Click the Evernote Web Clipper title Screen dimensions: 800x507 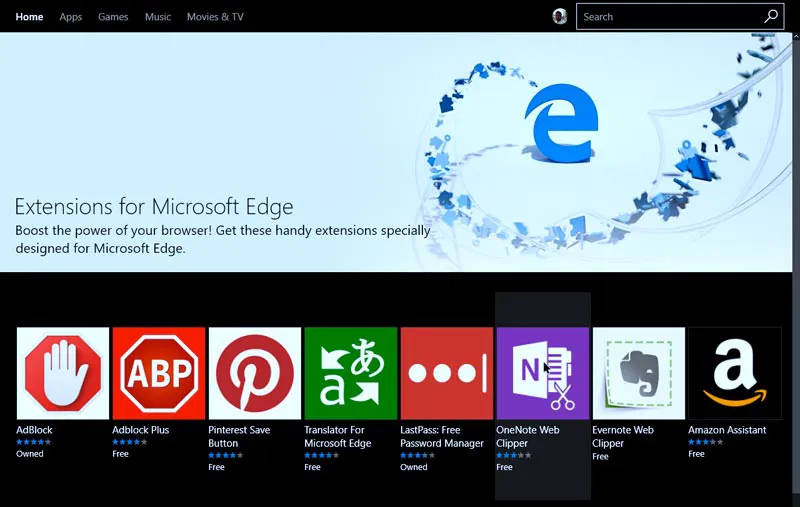(623, 437)
